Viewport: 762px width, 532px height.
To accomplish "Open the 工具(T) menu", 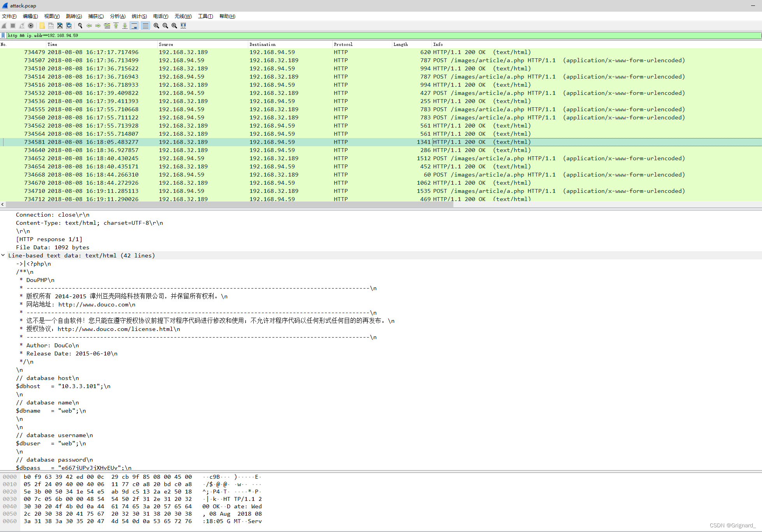I will [205, 16].
